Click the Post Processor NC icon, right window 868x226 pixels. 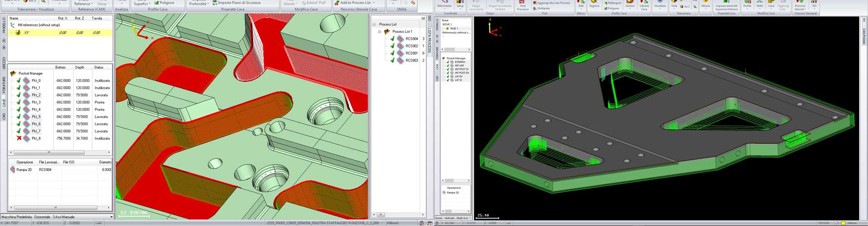[x=522, y=2]
